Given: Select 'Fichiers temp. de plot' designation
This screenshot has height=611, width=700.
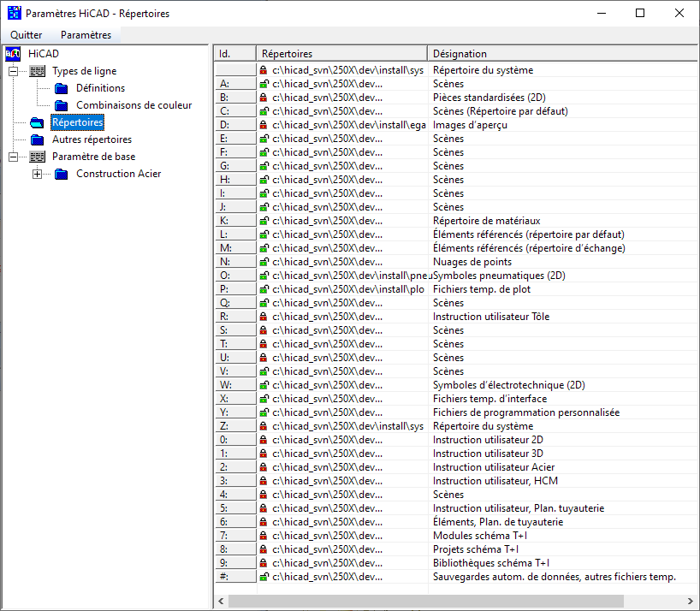Looking at the screenshot, I should tap(482, 289).
